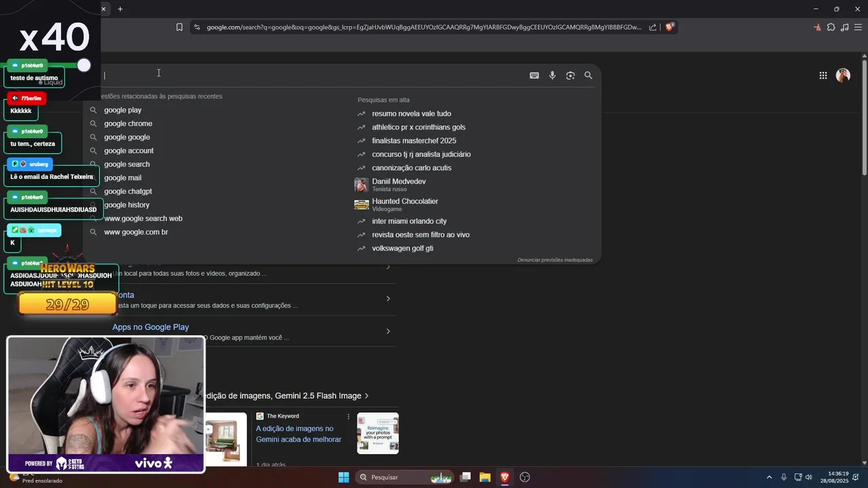868x488 pixels.
Task: Open the Google apps grid
Action: pos(823,75)
